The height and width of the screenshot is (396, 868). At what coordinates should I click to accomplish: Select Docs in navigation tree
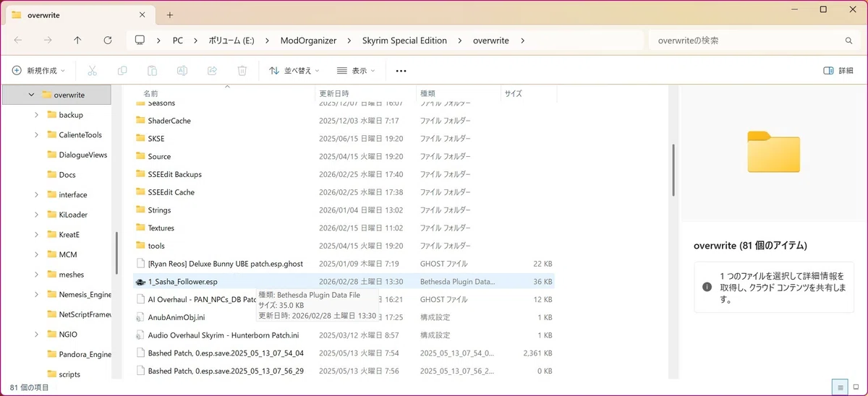(x=67, y=175)
